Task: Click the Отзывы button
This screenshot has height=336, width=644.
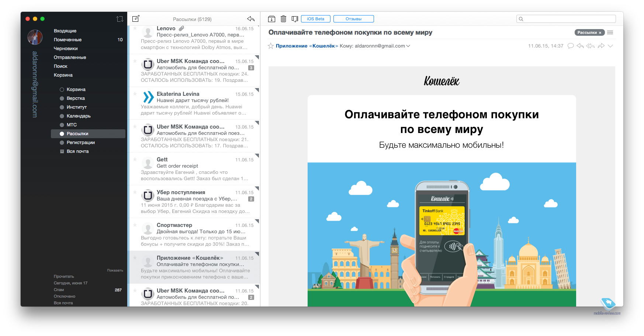Action: tap(354, 19)
